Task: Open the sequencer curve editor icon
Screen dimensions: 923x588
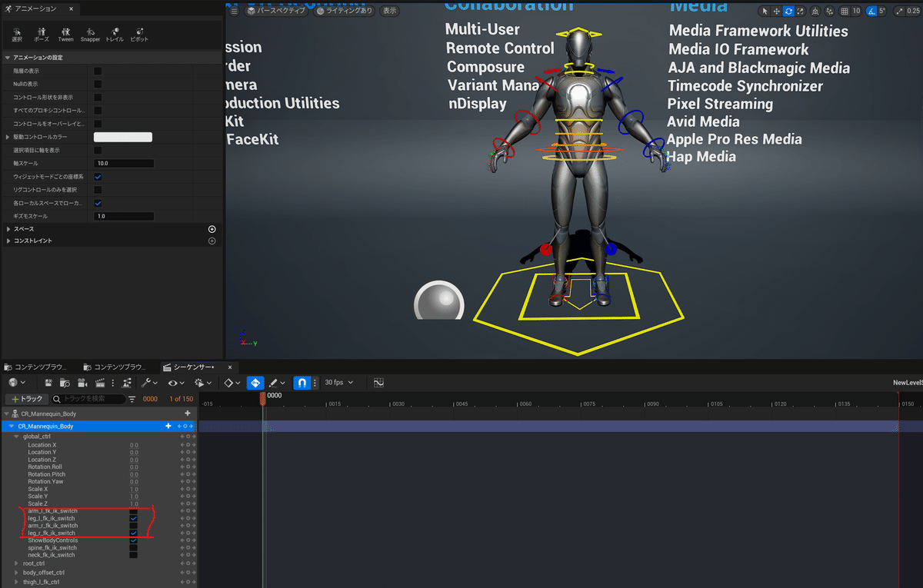Action: point(378,382)
